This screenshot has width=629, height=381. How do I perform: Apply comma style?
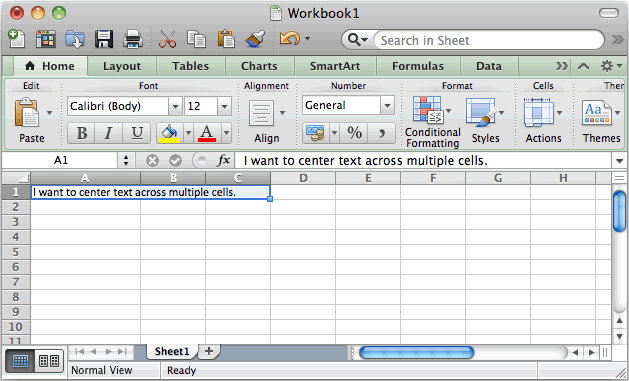tap(381, 133)
